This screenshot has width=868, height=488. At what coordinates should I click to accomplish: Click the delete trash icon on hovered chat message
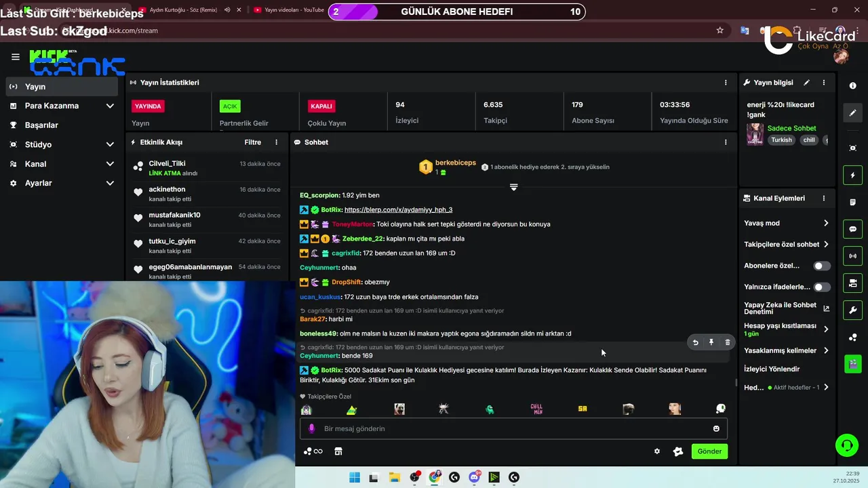[x=728, y=342]
